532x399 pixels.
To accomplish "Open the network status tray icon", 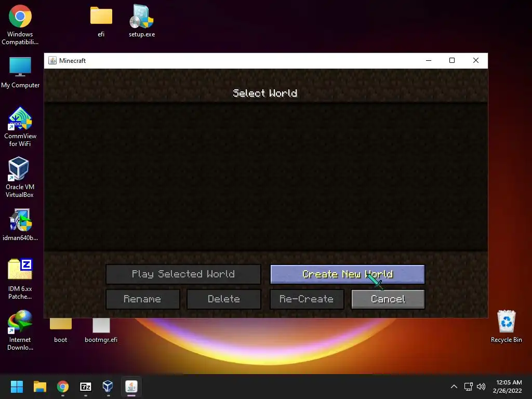I will 469,387.
